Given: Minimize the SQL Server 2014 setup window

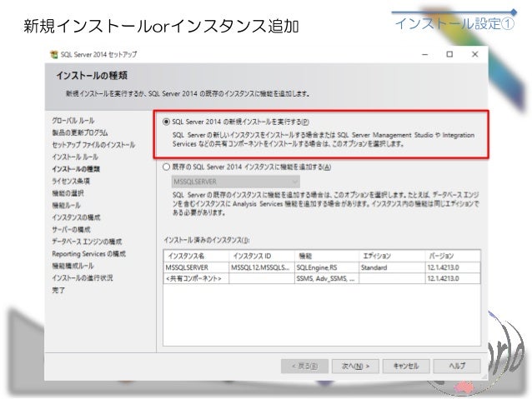Looking at the screenshot, I should pos(424,54).
